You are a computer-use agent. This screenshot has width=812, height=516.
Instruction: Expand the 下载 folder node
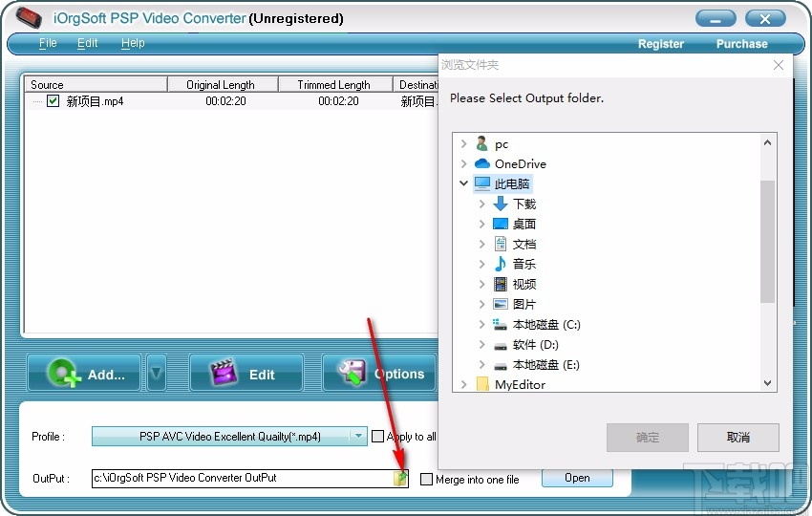pyautogui.click(x=481, y=204)
